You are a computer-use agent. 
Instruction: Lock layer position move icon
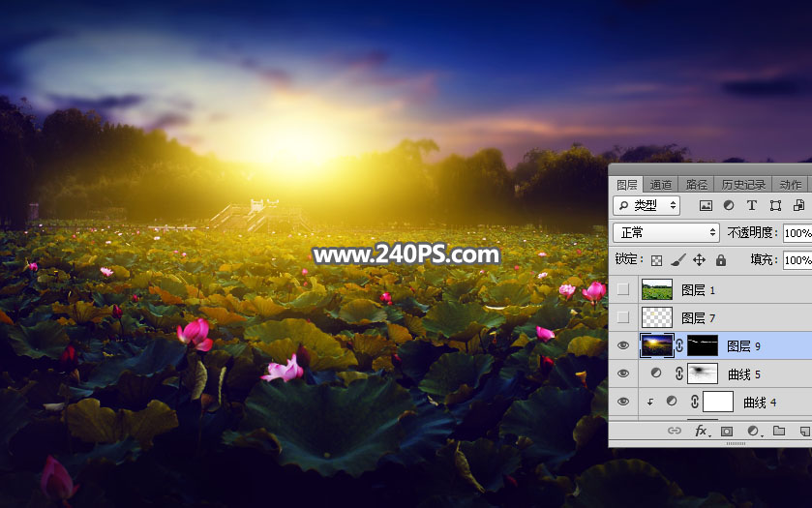coord(699,260)
